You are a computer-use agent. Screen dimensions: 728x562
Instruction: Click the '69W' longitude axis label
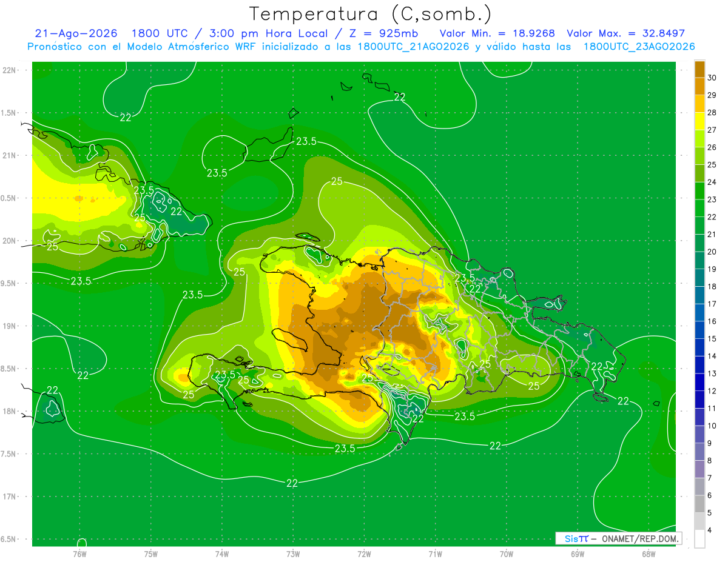pos(578,554)
